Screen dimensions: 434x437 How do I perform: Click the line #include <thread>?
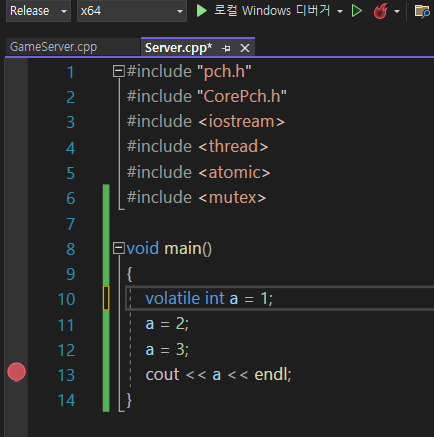[197, 147]
